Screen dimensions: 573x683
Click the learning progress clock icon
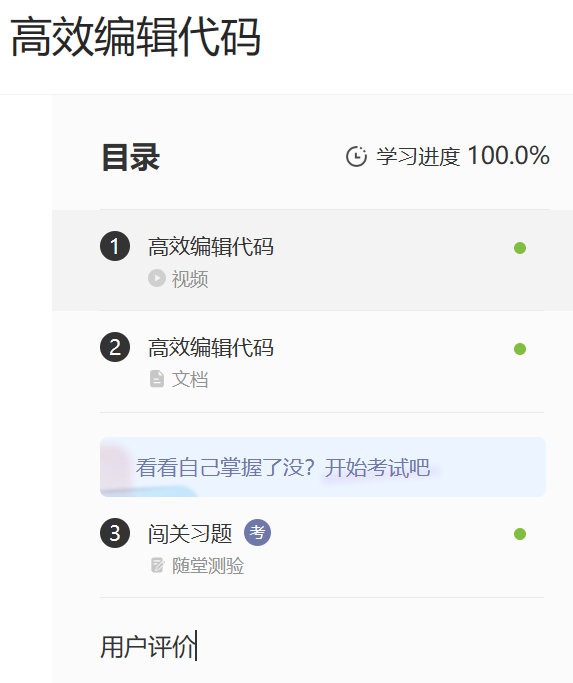[356, 156]
